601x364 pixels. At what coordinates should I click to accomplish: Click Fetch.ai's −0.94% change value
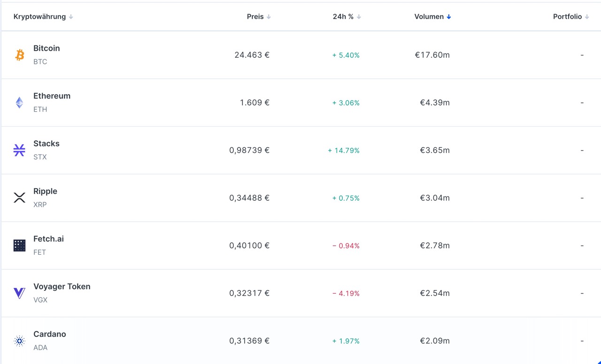346,246
